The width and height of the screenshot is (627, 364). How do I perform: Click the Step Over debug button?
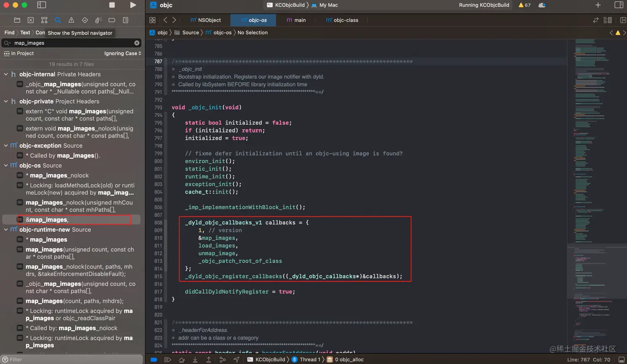[182, 359]
